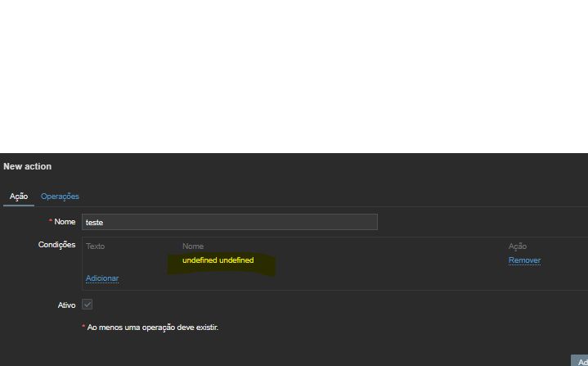This screenshot has width=588, height=366.
Task: Click the Condições field label
Action: coord(56,245)
